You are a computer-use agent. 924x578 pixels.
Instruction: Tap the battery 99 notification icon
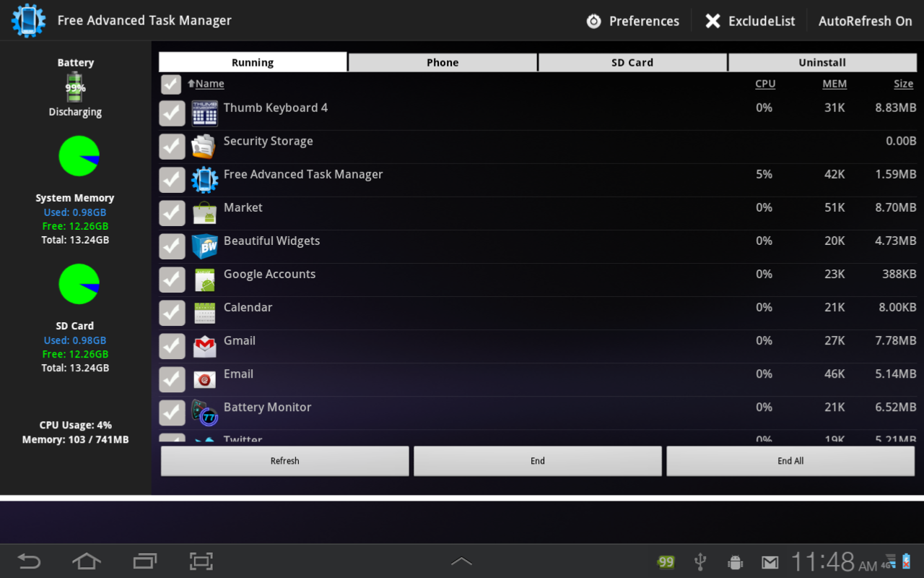[x=666, y=561]
